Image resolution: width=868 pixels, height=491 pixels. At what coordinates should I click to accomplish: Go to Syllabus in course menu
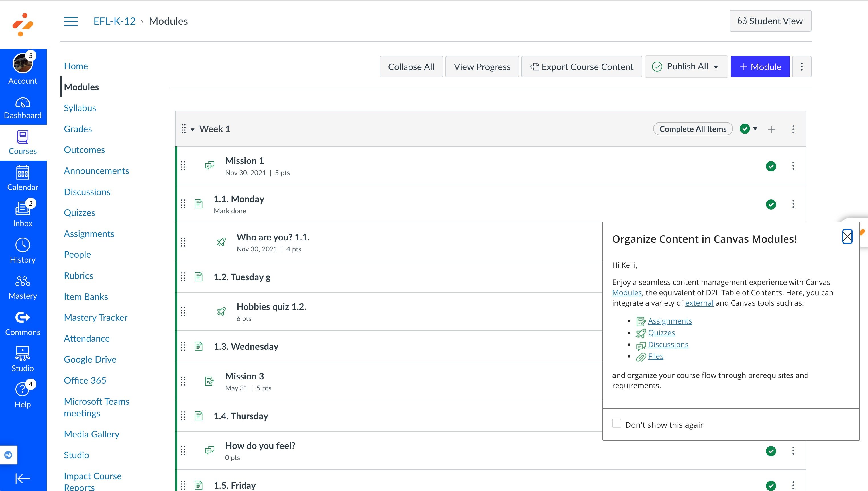[80, 108]
